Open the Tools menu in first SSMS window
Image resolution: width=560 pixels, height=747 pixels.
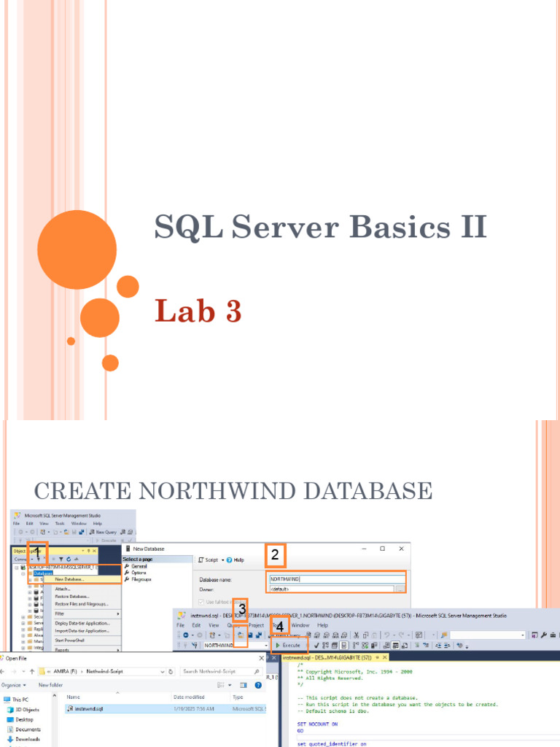pyautogui.click(x=60, y=523)
